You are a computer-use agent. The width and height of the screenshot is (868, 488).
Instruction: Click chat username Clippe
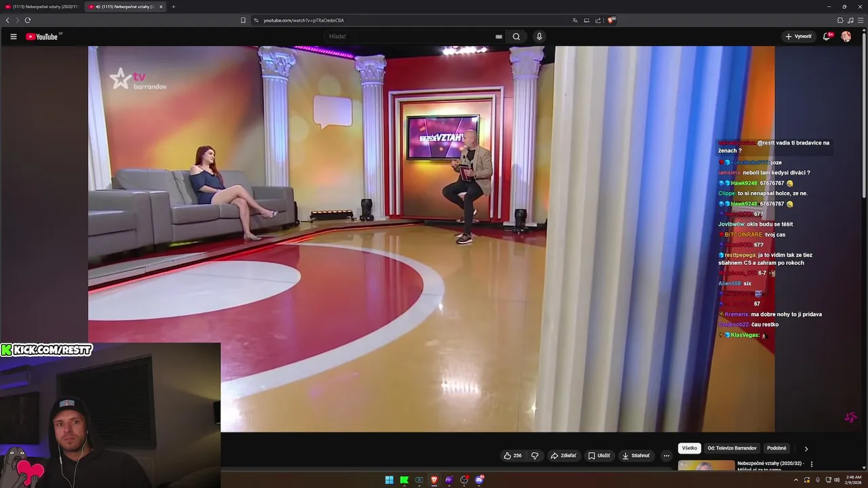point(727,193)
